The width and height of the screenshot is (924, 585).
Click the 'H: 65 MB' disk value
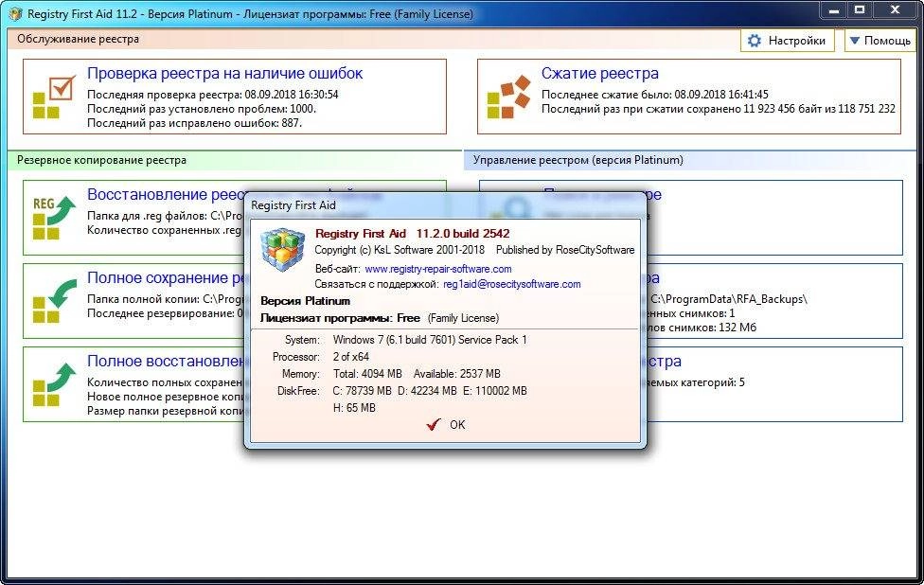(354, 408)
